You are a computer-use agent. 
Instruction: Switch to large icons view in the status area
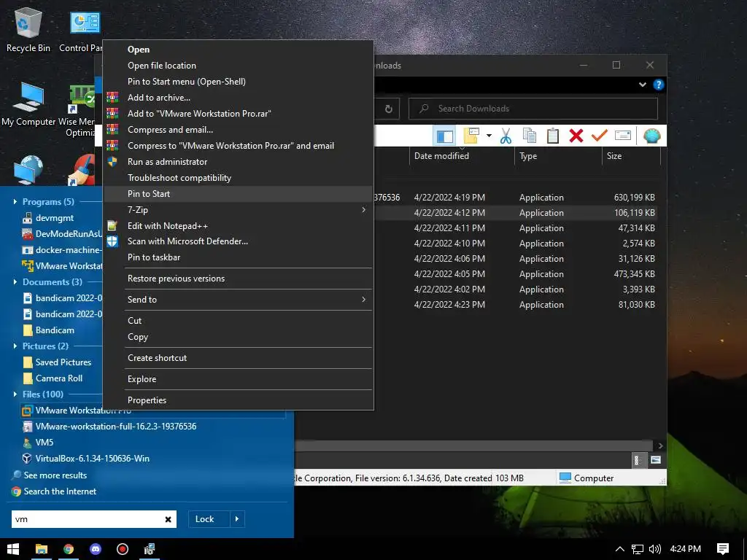point(656,460)
